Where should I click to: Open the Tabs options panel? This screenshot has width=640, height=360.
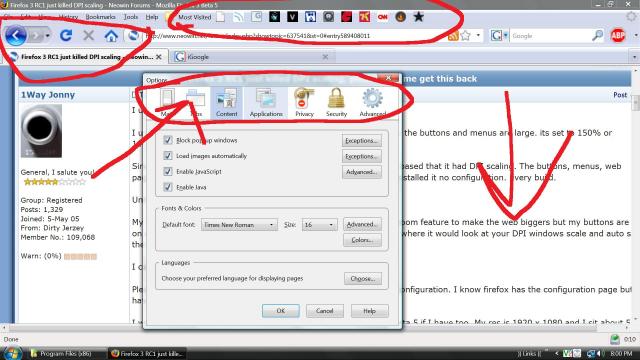196,103
